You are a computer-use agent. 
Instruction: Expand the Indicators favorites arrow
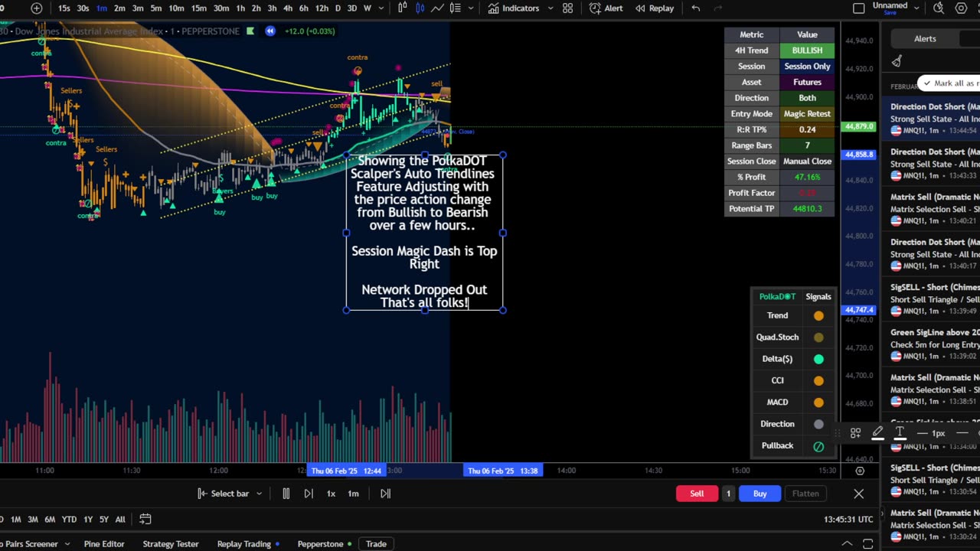549,8
